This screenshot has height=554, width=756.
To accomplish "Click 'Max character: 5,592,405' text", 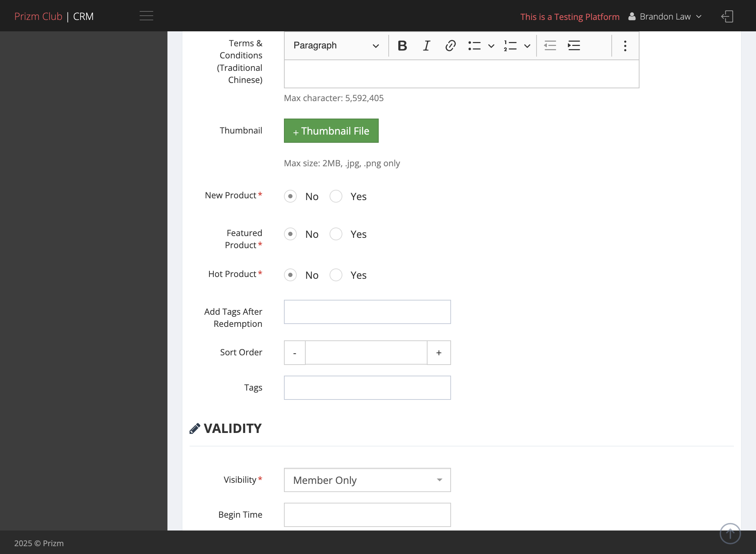I will (334, 98).
